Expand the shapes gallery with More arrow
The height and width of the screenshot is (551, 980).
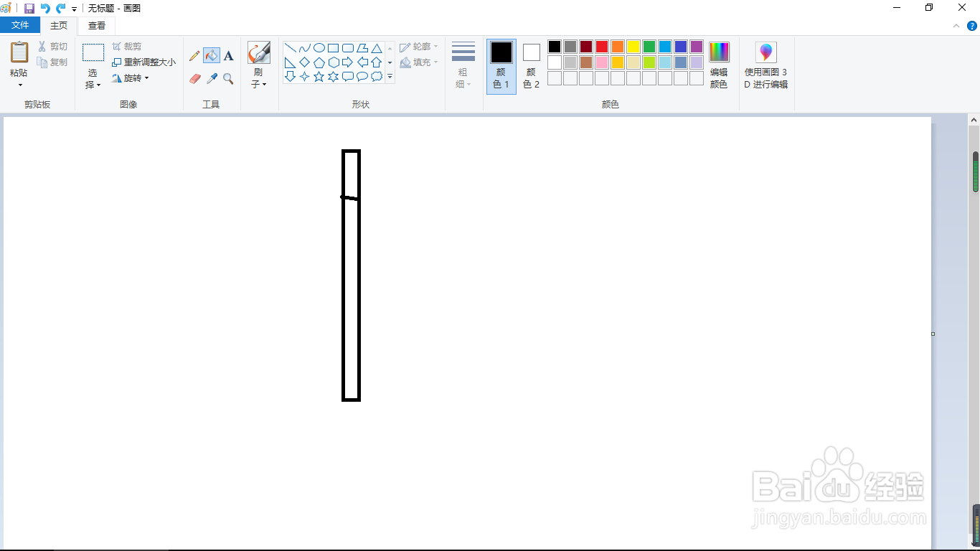(390, 76)
